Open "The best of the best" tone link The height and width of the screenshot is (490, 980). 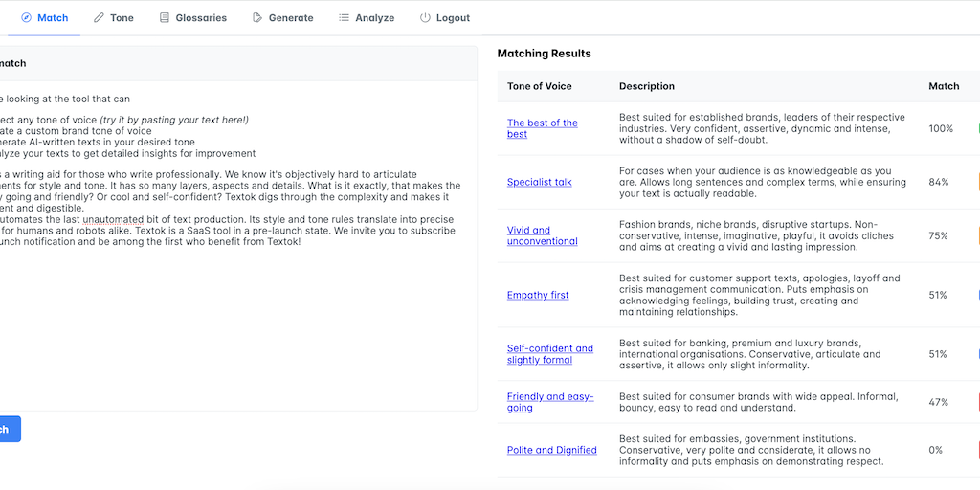[542, 128]
